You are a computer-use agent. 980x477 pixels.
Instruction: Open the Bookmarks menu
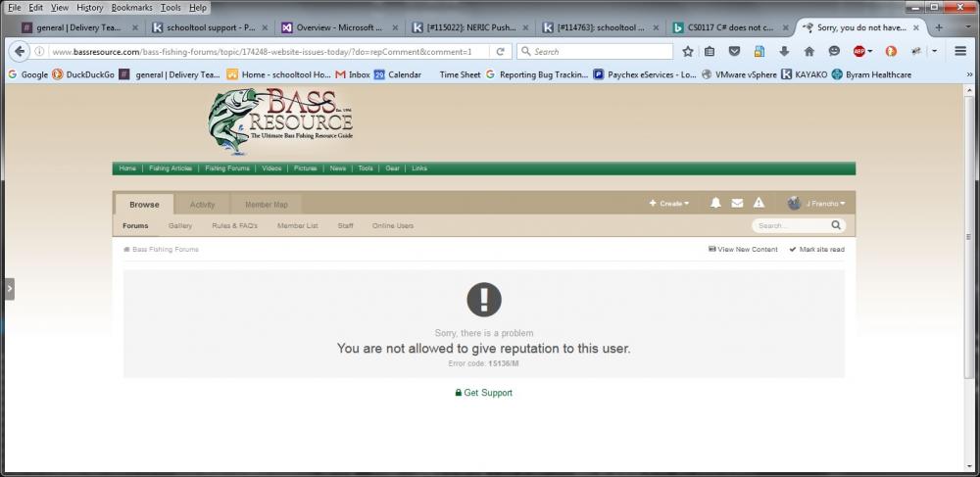click(x=132, y=8)
